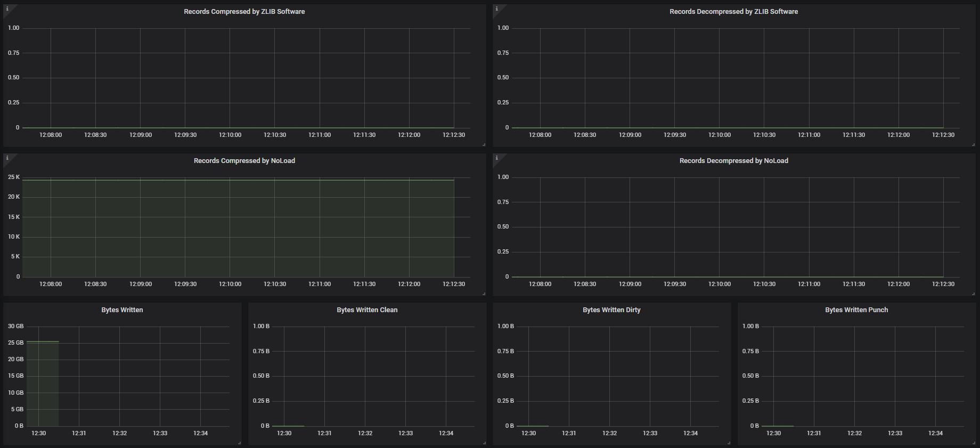The image size is (980, 448).
Task: Click the 10 GB y-axis value
Action: coord(15,393)
